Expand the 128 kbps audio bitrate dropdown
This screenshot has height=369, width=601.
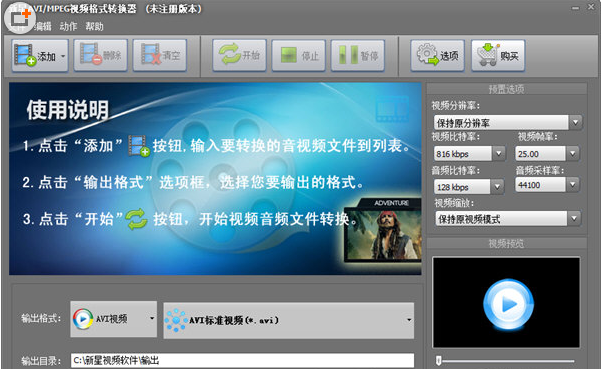point(468,187)
